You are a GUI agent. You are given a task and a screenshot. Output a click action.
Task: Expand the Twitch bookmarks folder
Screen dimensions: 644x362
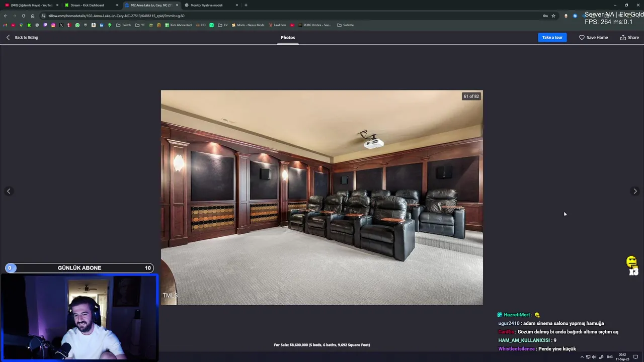123,25
